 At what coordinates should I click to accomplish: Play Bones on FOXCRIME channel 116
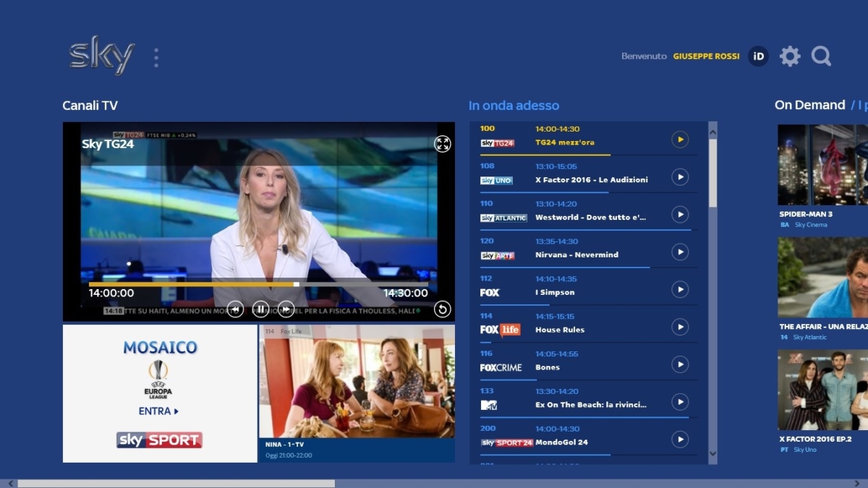678,365
